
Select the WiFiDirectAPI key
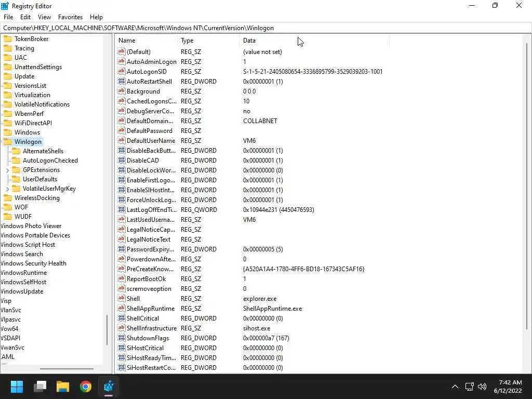pos(33,123)
